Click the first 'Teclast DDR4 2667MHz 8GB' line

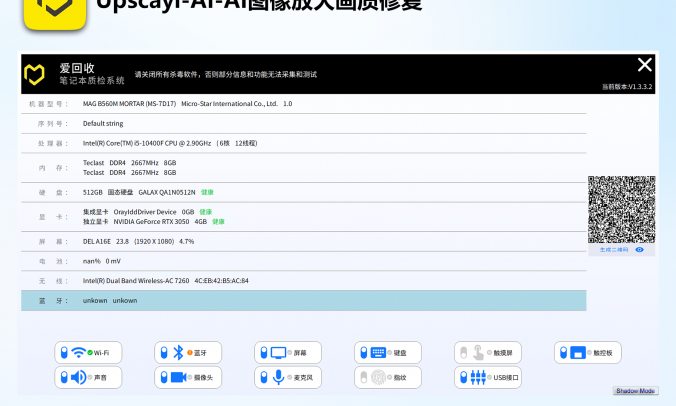(x=129, y=162)
